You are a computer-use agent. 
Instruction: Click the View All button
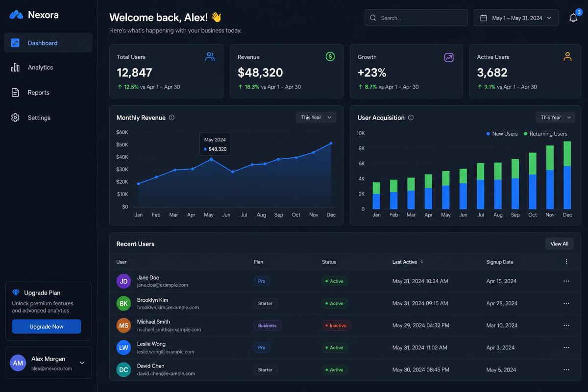(559, 244)
